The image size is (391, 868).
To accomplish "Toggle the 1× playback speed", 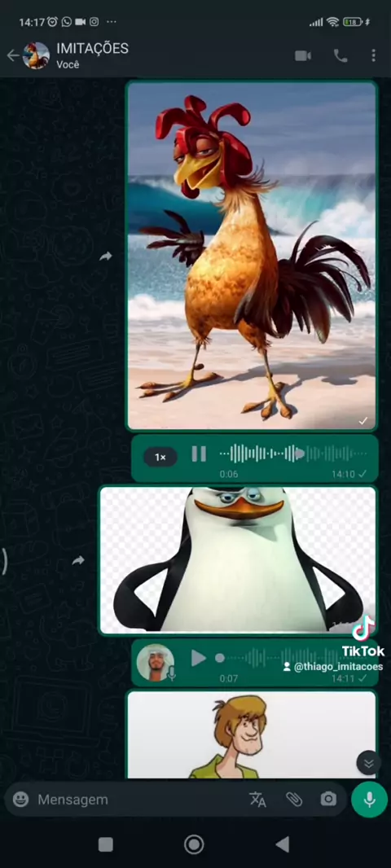I will tap(160, 458).
